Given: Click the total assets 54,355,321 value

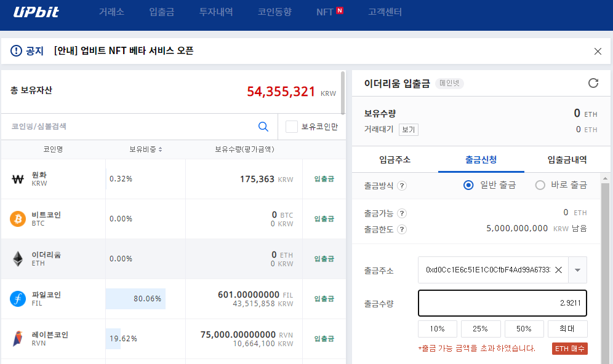Looking at the screenshot, I should click(281, 92).
